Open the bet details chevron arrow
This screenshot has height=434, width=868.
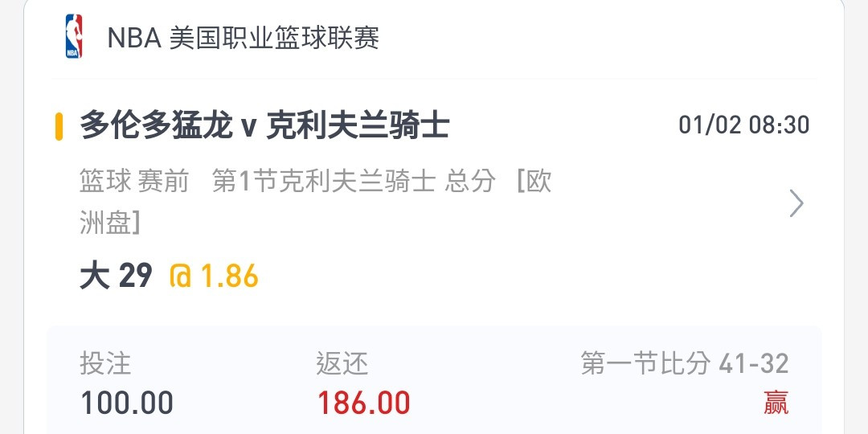(x=796, y=203)
